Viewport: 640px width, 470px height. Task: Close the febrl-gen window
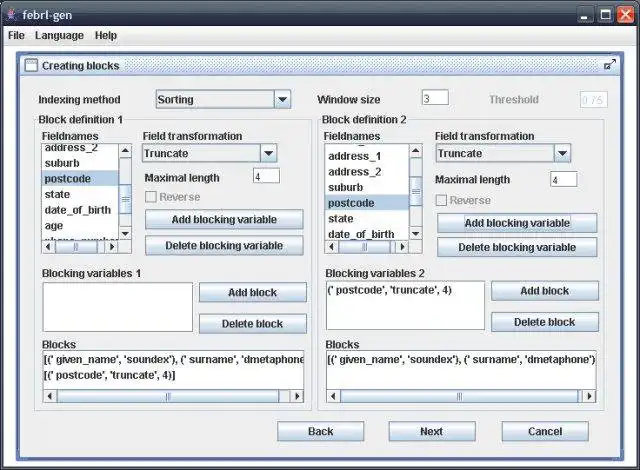point(625,15)
